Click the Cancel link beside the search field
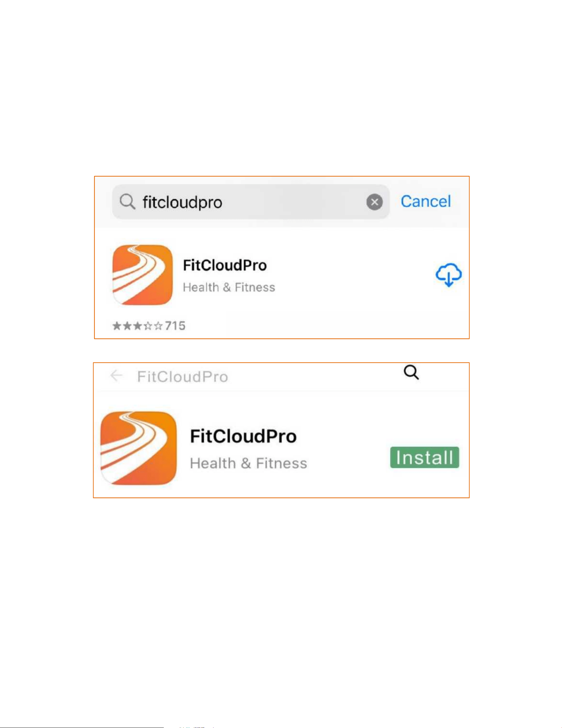This screenshot has width=562, height=728. [x=426, y=201]
